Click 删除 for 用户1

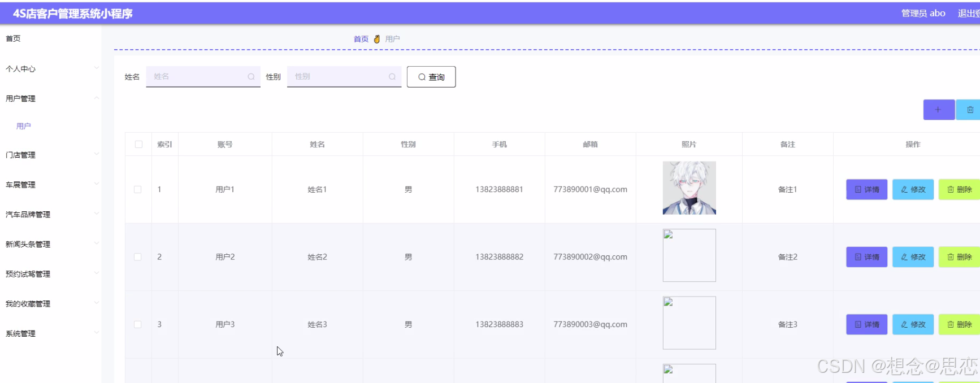[959, 190]
